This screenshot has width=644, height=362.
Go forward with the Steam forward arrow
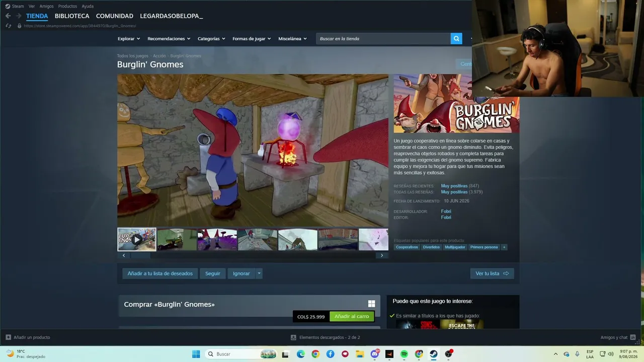[x=19, y=16]
